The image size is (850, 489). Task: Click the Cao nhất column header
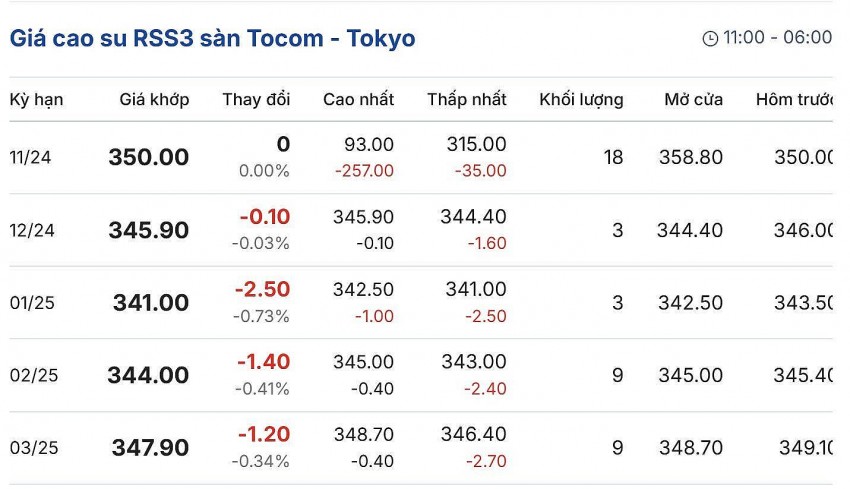pos(358,100)
